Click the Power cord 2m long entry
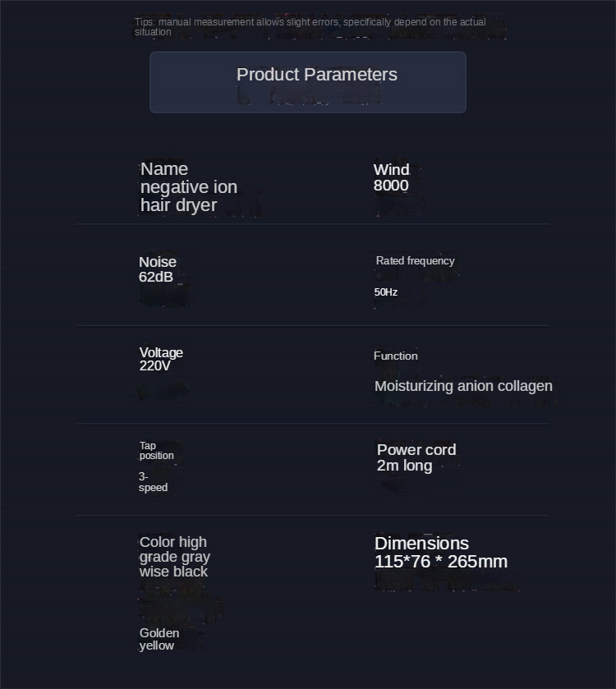Image resolution: width=616 pixels, height=689 pixels. coord(416,457)
